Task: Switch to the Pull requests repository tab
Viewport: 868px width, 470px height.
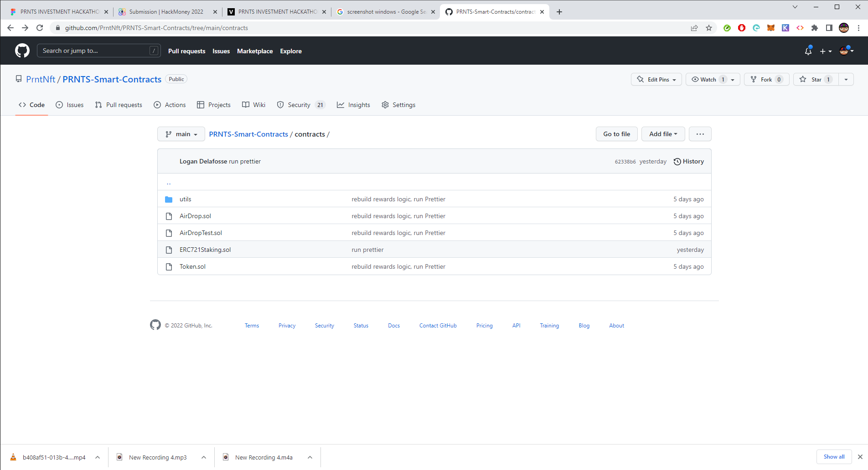Action: (x=119, y=105)
